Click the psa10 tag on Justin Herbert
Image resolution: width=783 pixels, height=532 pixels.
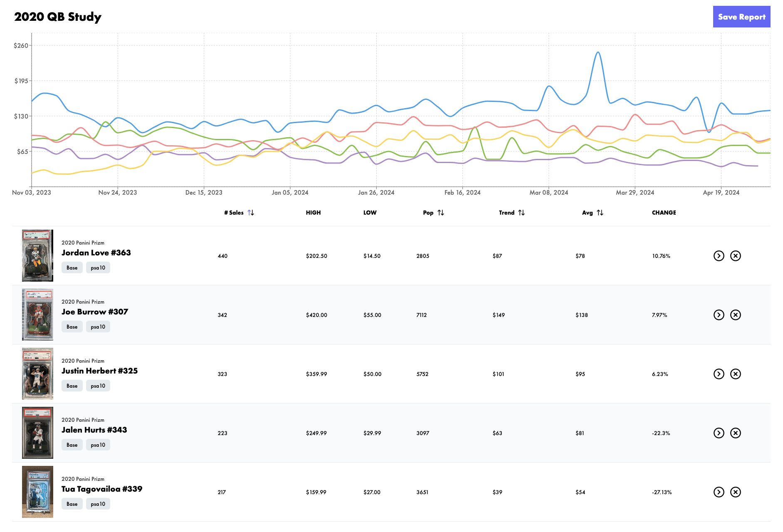coord(98,386)
